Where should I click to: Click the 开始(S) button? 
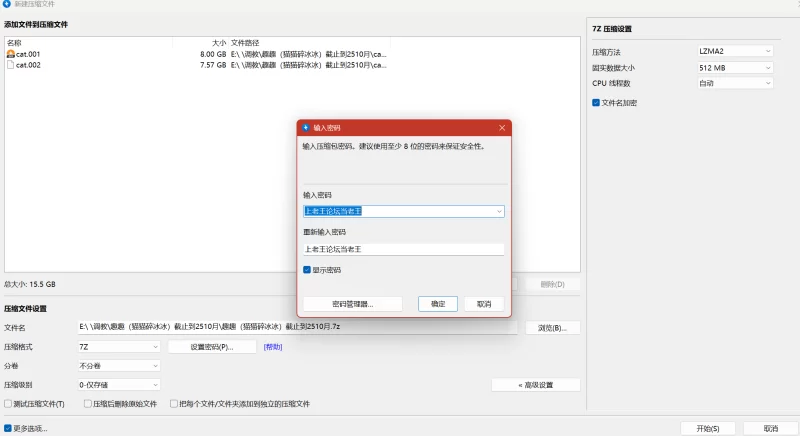click(708, 428)
